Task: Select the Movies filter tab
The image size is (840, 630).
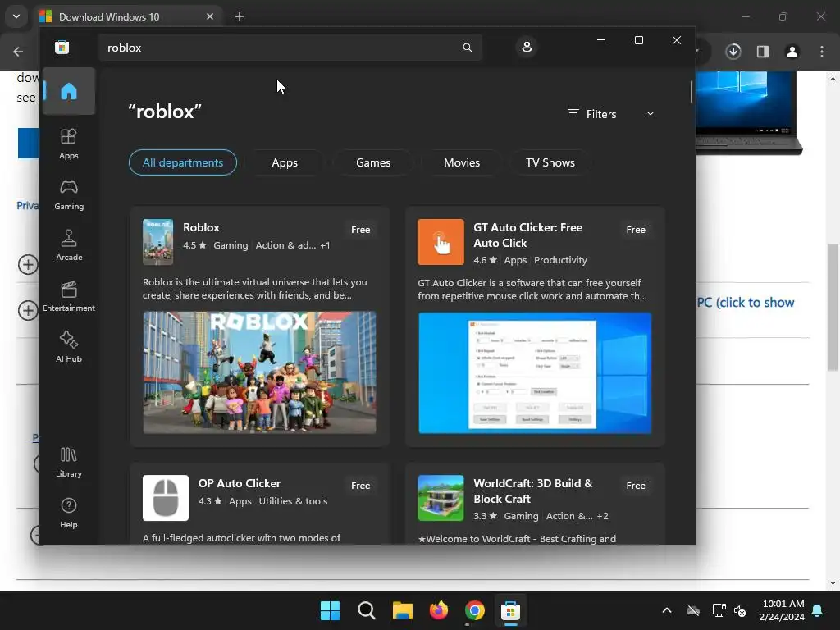Action: [462, 162]
